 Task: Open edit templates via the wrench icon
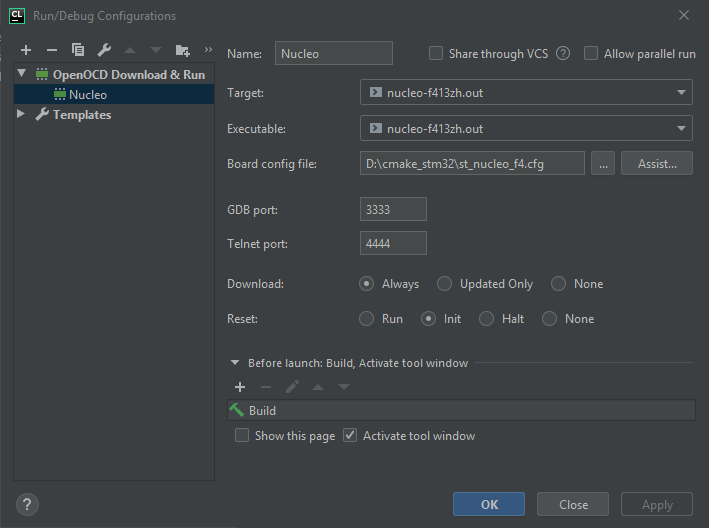104,50
